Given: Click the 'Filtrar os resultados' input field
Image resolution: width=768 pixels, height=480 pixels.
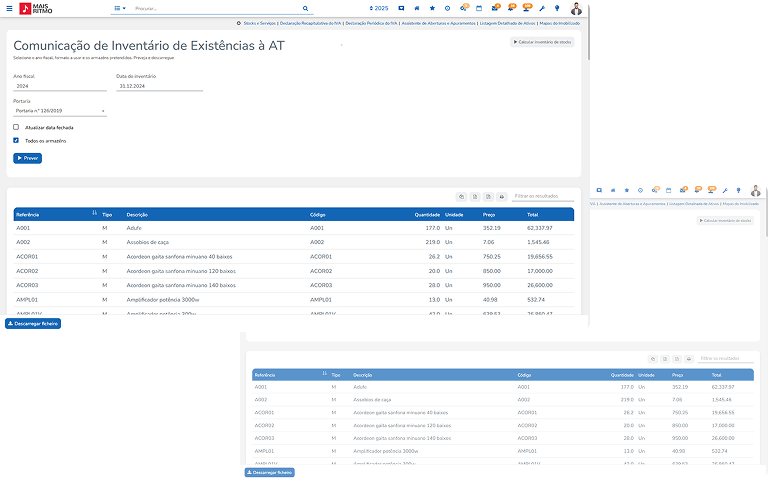Looking at the screenshot, I should [x=541, y=196].
